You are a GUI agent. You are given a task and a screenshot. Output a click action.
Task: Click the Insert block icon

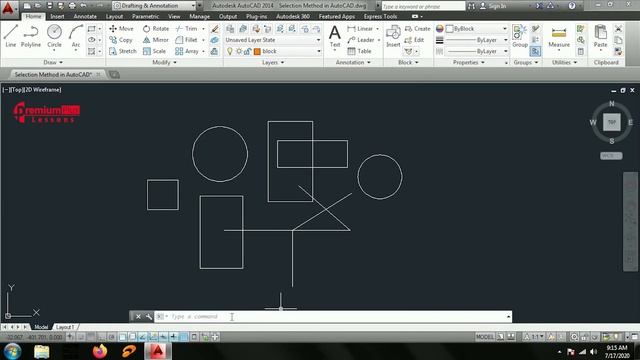click(x=393, y=36)
